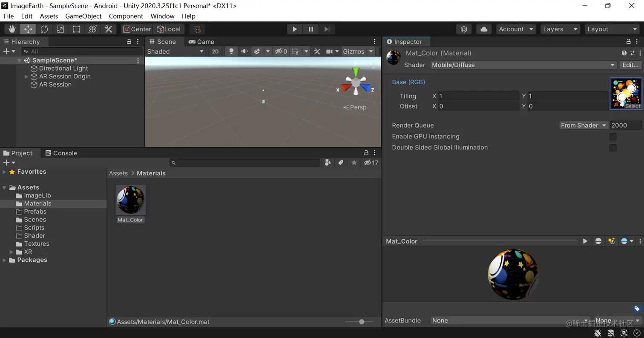Open Unity Collaborate icon
This screenshot has width=644, height=338.
tap(464, 29)
